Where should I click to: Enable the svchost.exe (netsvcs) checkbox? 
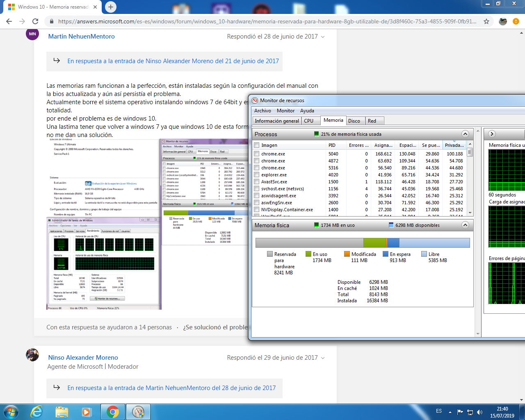257,189
